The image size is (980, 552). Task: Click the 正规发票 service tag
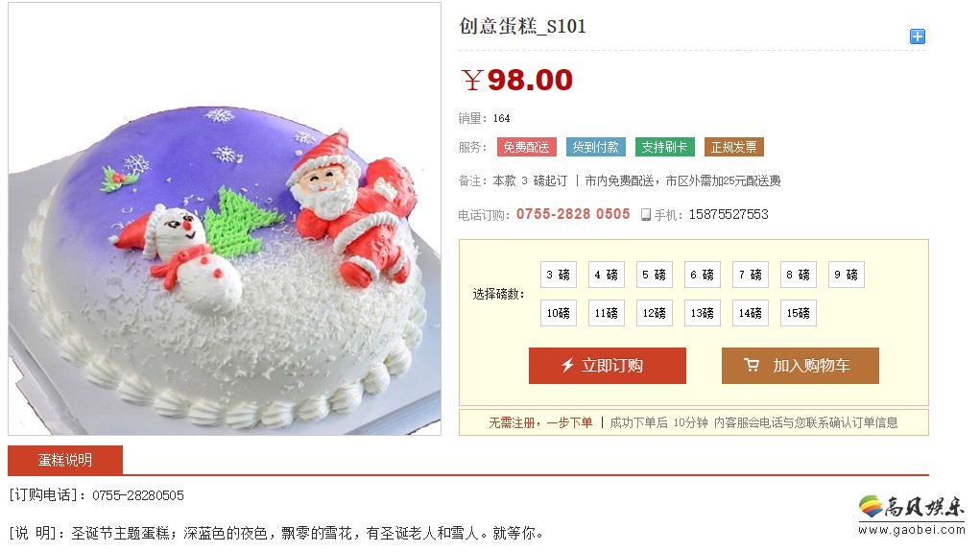[733, 147]
